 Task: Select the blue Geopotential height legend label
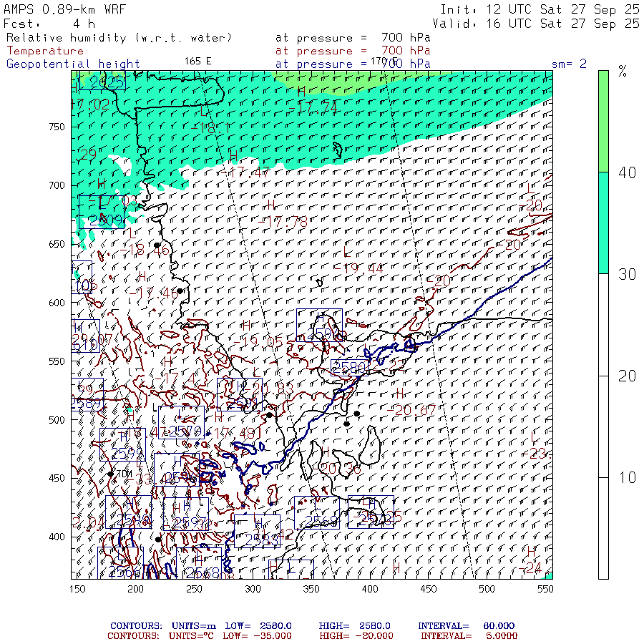pos(73,64)
